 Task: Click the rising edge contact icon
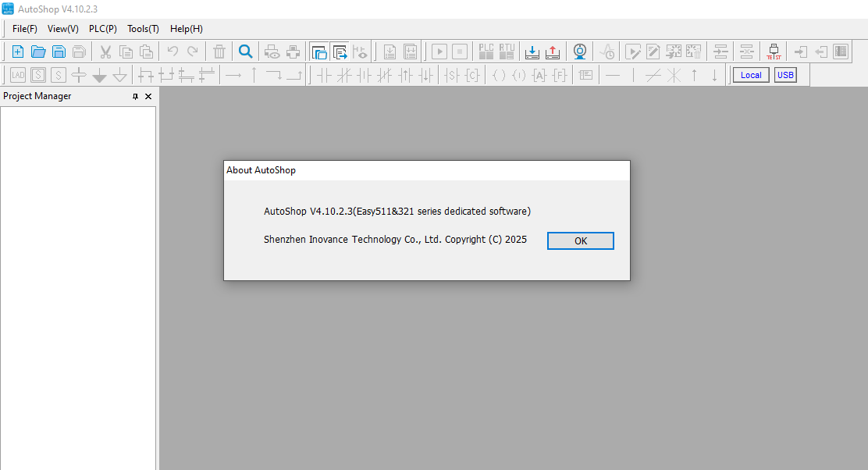coord(406,75)
